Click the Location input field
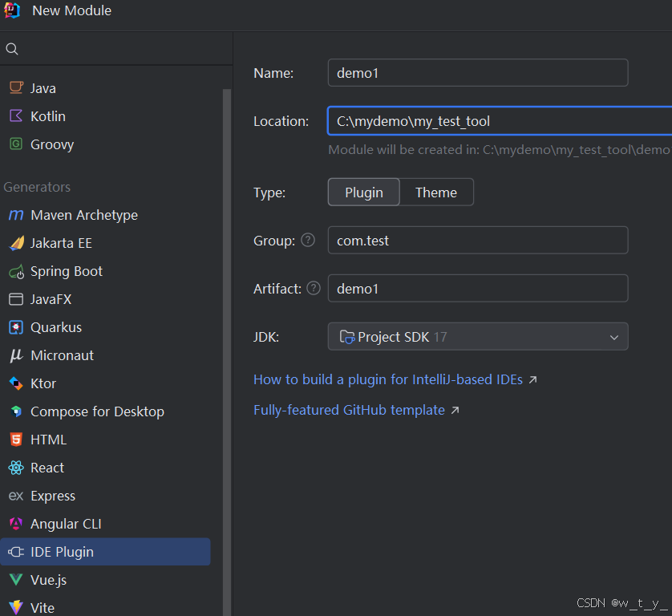The image size is (672, 616). coord(500,121)
